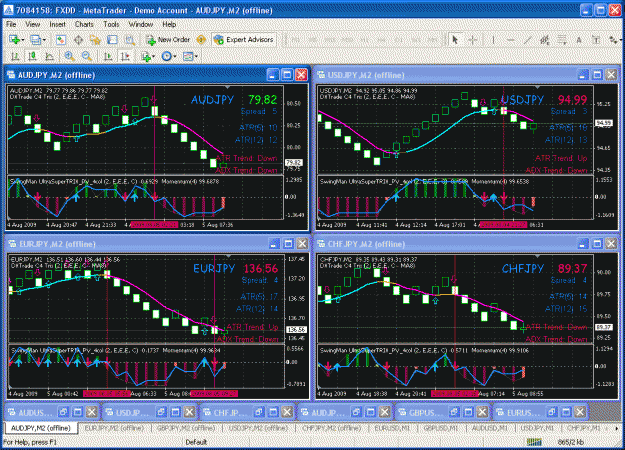
Task: Switch to the EURUSD,M1 tab
Action: 392,428
